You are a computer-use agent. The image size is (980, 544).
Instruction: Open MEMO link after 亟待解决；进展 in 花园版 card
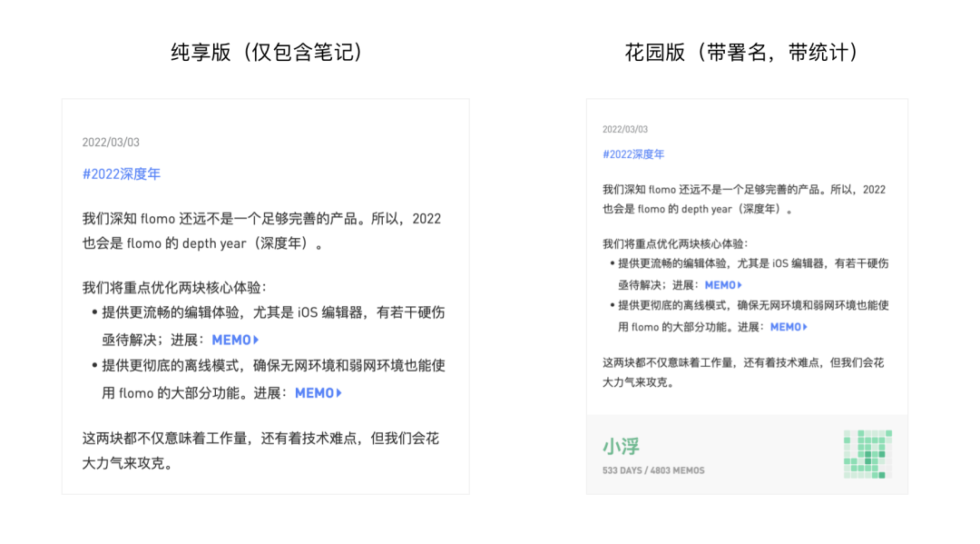723,285
